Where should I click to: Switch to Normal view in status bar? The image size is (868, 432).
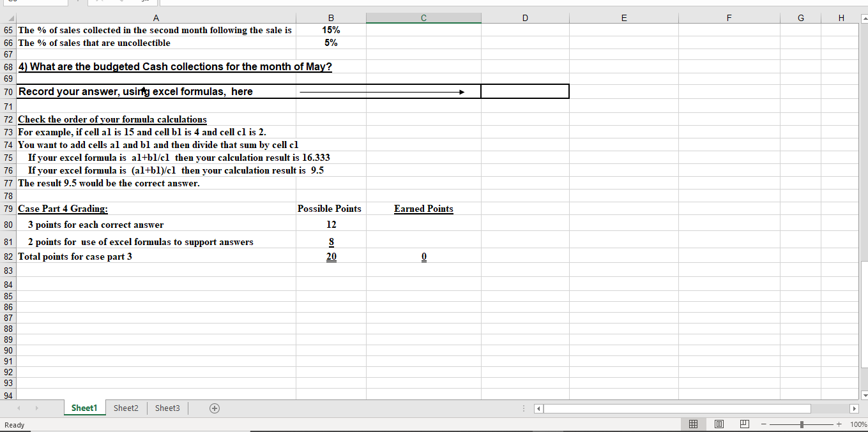coord(693,424)
